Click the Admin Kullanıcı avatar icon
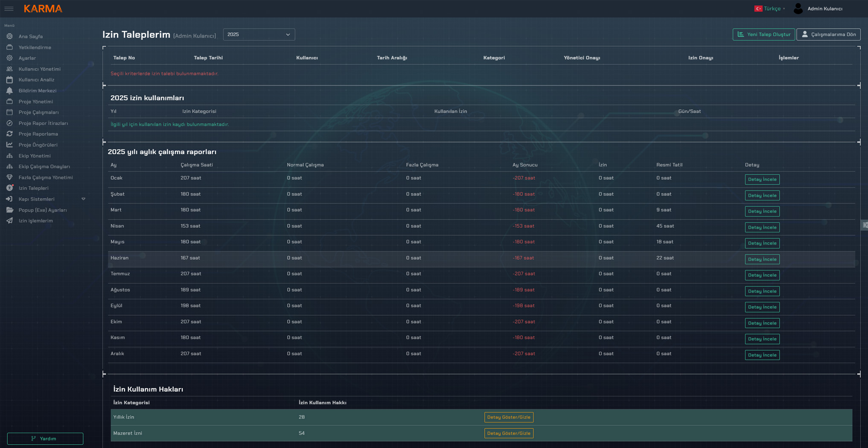The width and height of the screenshot is (868, 448). (x=798, y=9)
